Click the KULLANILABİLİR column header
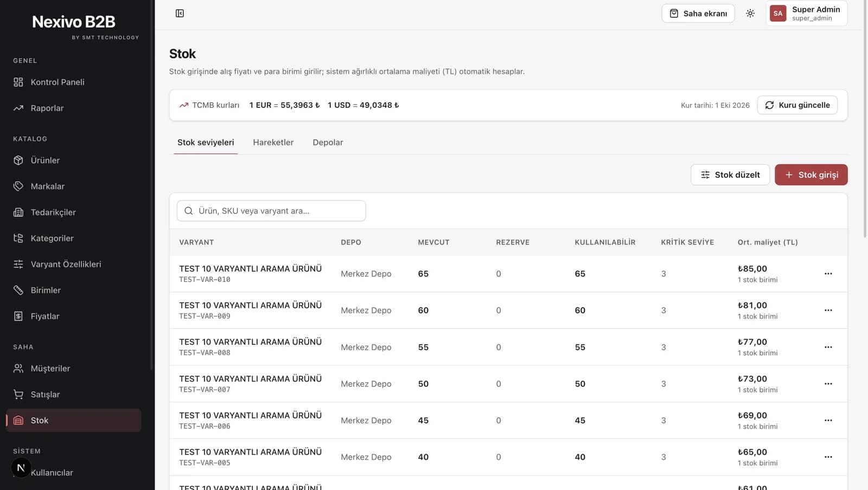868x490 pixels. (x=605, y=242)
